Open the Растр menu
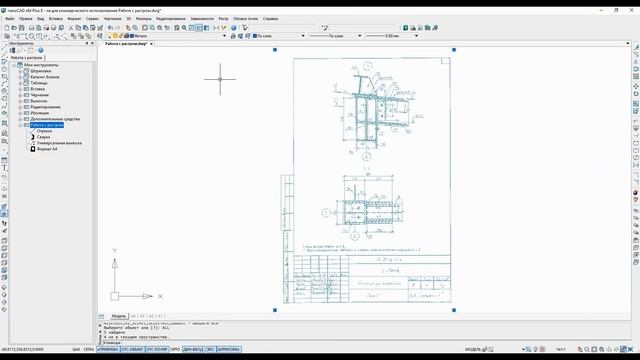 pos(223,19)
